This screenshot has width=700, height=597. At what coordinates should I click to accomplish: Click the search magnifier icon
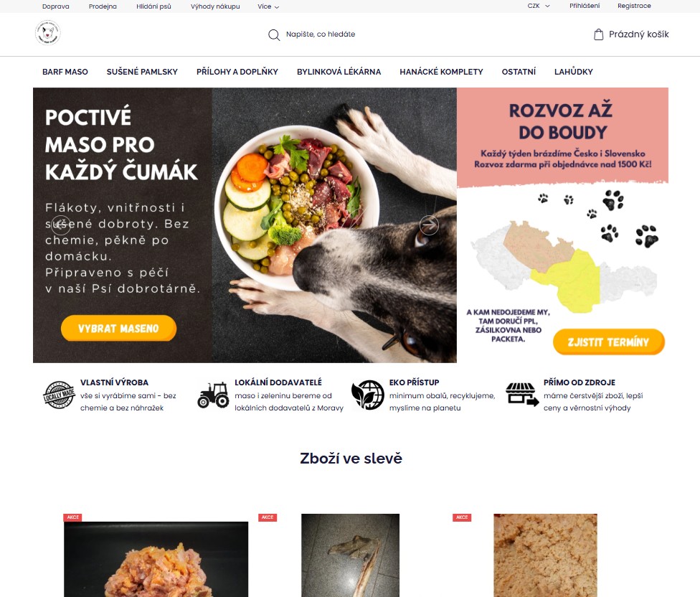click(274, 35)
